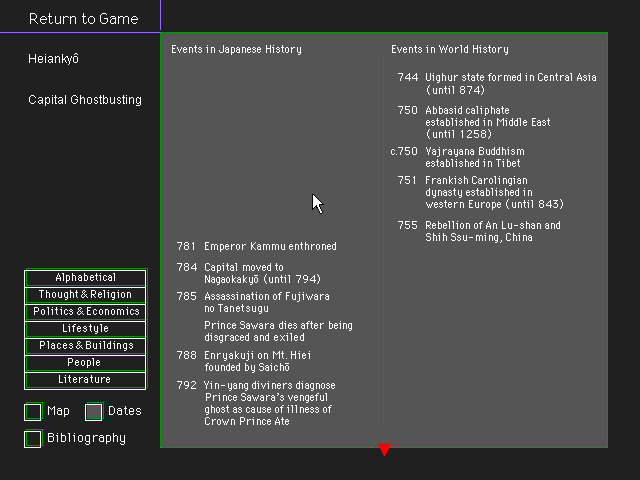Click the 781 Emperor Kammu enthroned entry
The width and height of the screenshot is (640, 480).
tap(257, 247)
